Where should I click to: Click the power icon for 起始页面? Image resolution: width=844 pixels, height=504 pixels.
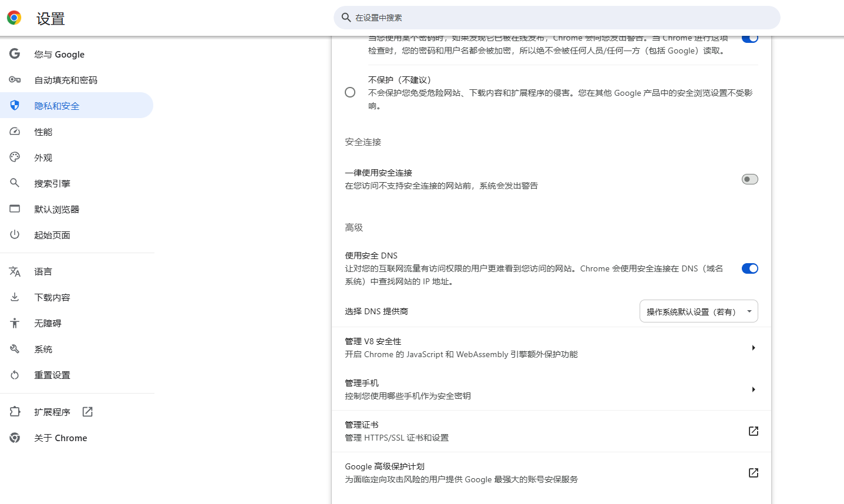pos(15,235)
